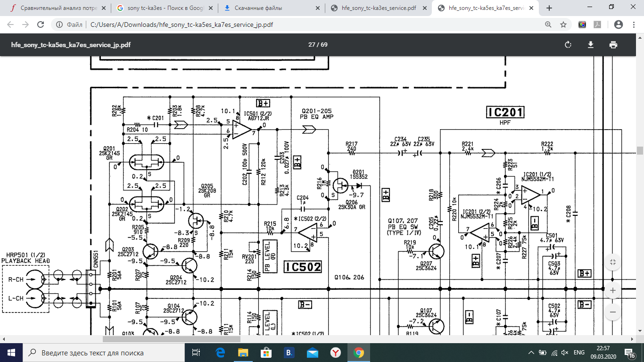Expand hidden system tray icons
This screenshot has height=362, width=644.
click(532, 353)
